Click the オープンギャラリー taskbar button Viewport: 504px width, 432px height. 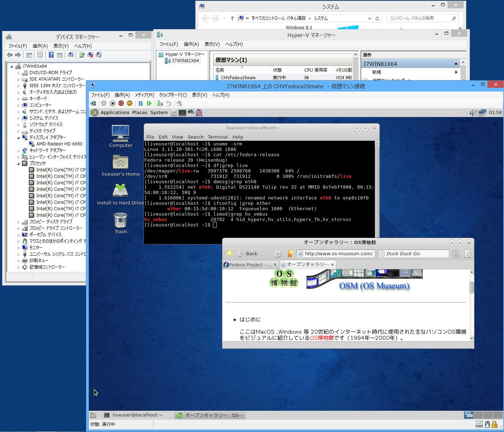click(x=210, y=415)
